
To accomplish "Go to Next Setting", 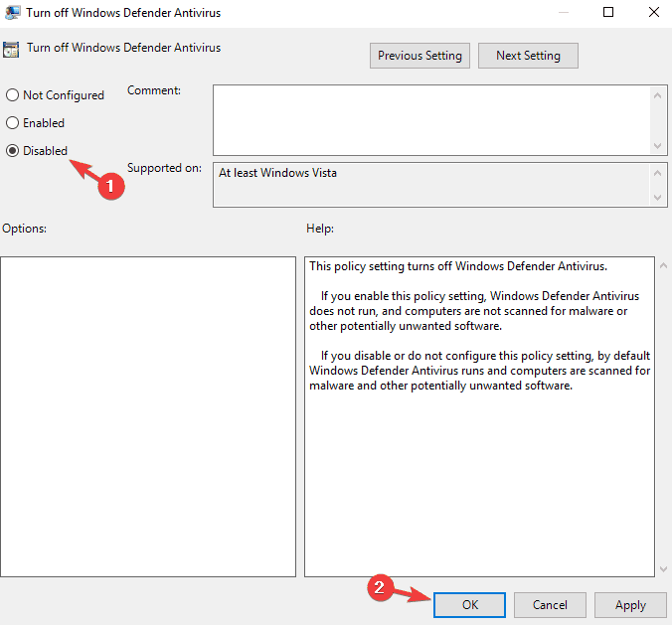I will point(528,56).
